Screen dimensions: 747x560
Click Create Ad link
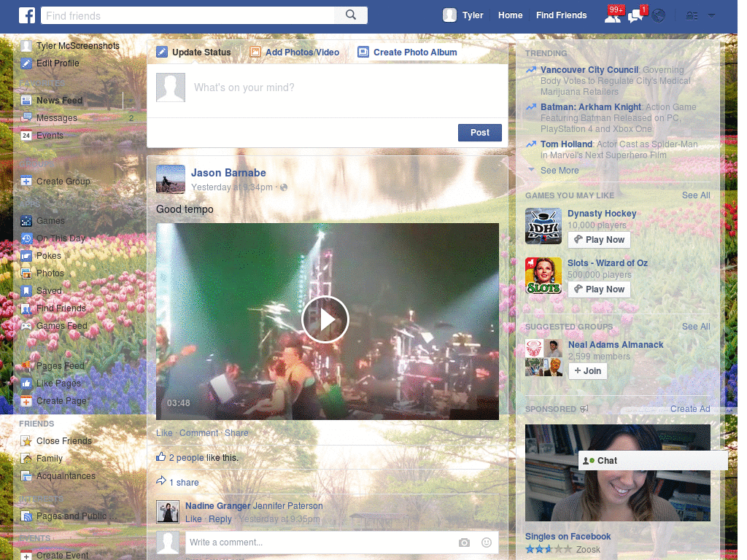click(x=690, y=409)
